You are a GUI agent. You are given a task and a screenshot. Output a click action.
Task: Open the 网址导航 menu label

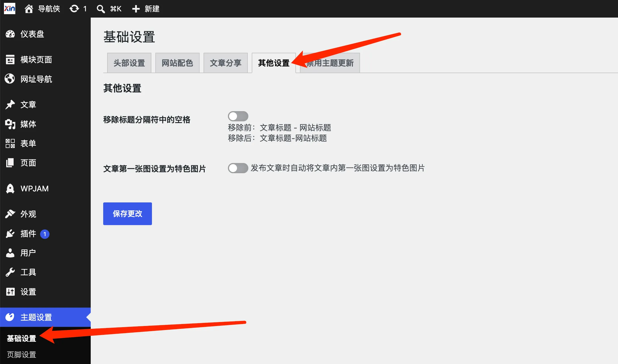click(36, 79)
